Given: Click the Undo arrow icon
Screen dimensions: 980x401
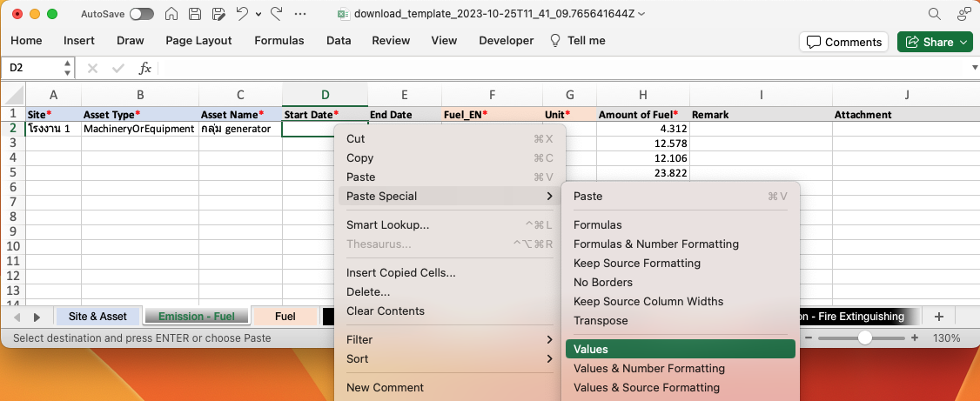Looking at the screenshot, I should 243,14.
